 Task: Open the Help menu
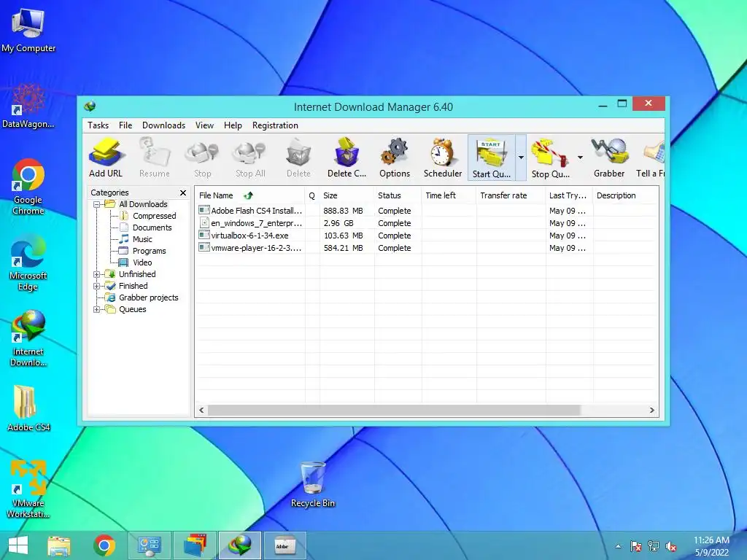[233, 125]
